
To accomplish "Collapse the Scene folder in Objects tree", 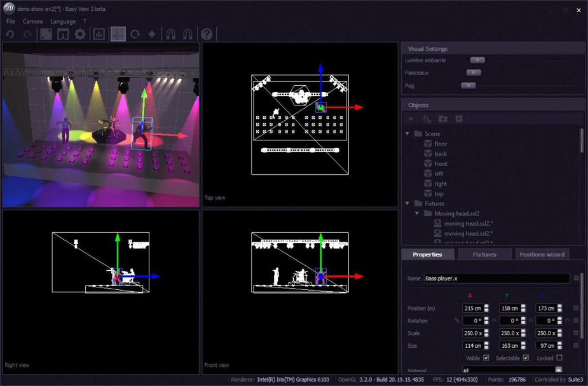I will (x=407, y=134).
